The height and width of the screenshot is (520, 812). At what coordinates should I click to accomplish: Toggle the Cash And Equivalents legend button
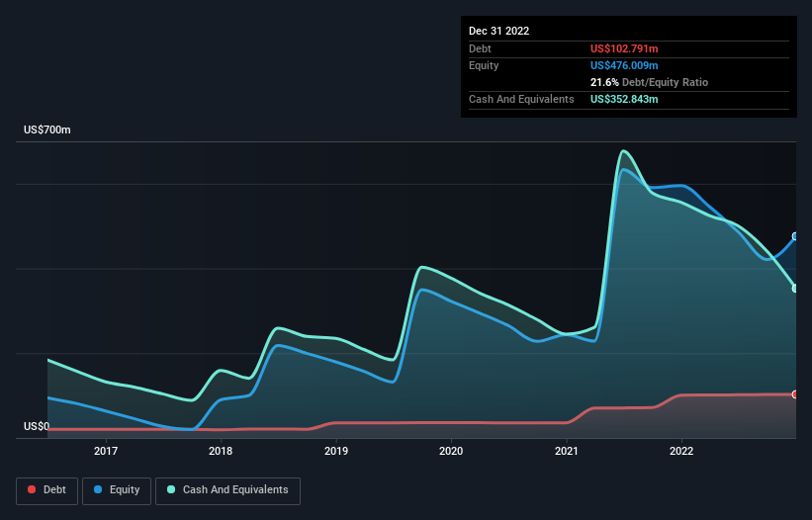click(227, 490)
